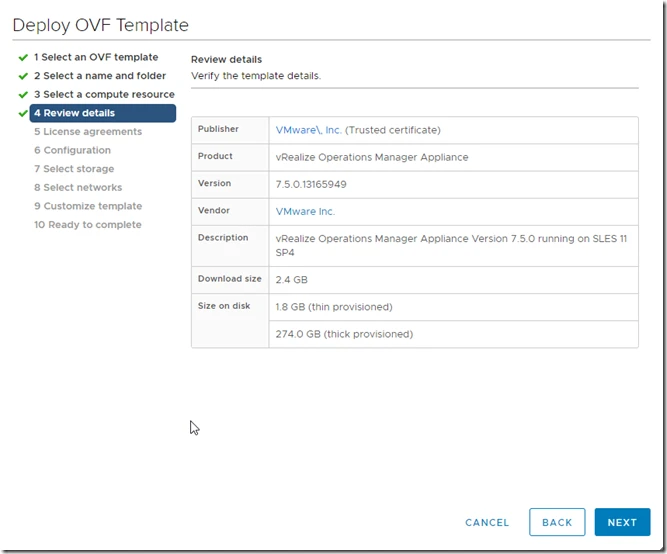Select step 6 Configuration
Image resolution: width=667 pixels, height=554 pixels.
[x=72, y=150]
